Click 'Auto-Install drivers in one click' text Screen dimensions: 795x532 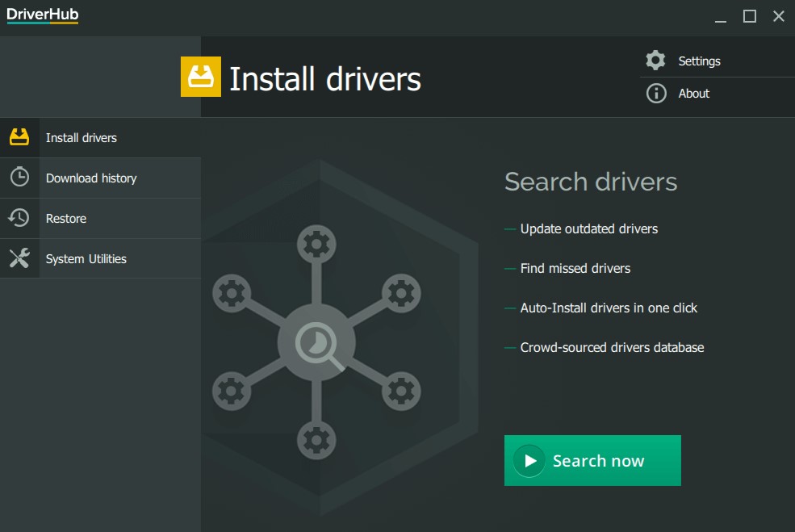609,308
